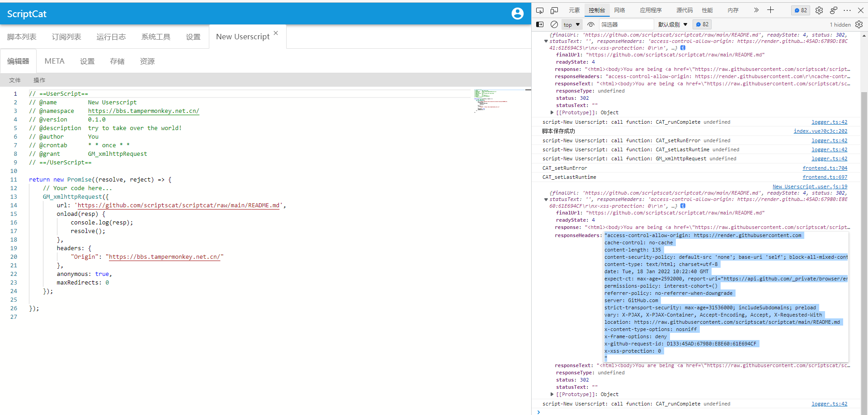Image resolution: width=868 pixels, height=415 pixels.
Task: Switch to the 网络 DevTools tab
Action: pos(619,10)
